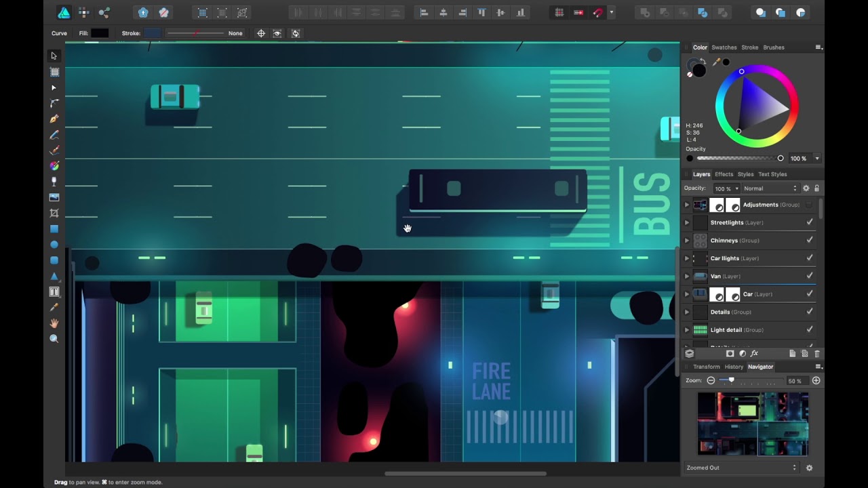Toggle visibility of the Streetlights layer
868x488 pixels.
pos(810,222)
